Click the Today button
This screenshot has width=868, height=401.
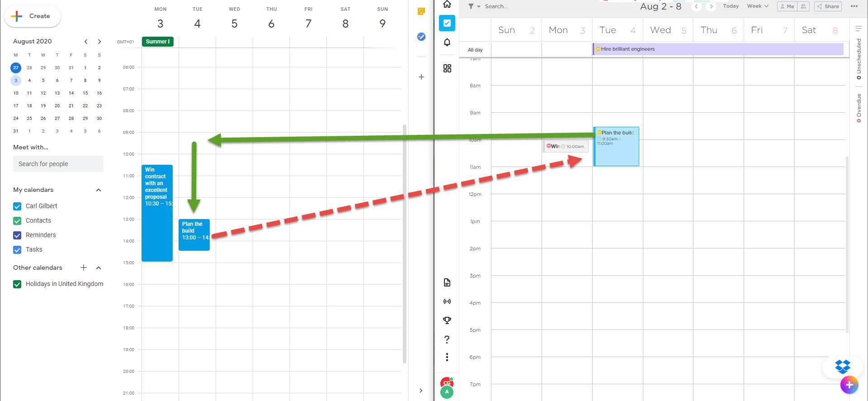coord(731,6)
